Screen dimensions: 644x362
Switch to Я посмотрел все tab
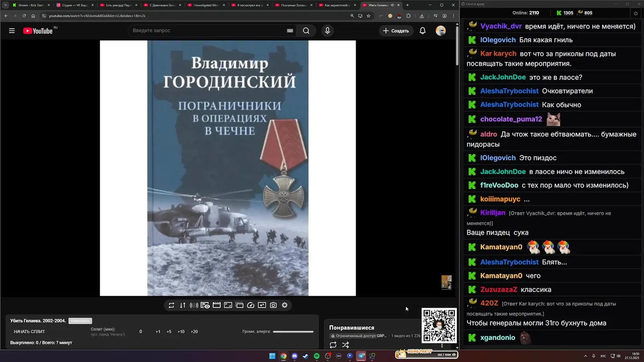coord(249,5)
